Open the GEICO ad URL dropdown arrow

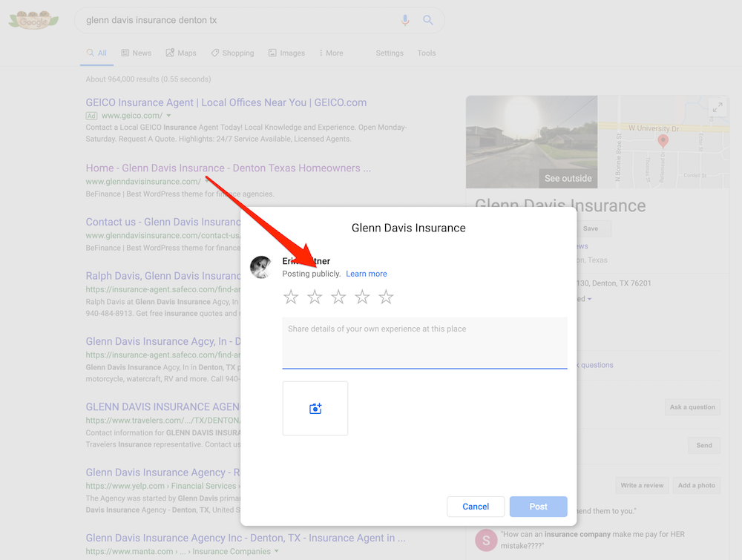click(x=168, y=116)
